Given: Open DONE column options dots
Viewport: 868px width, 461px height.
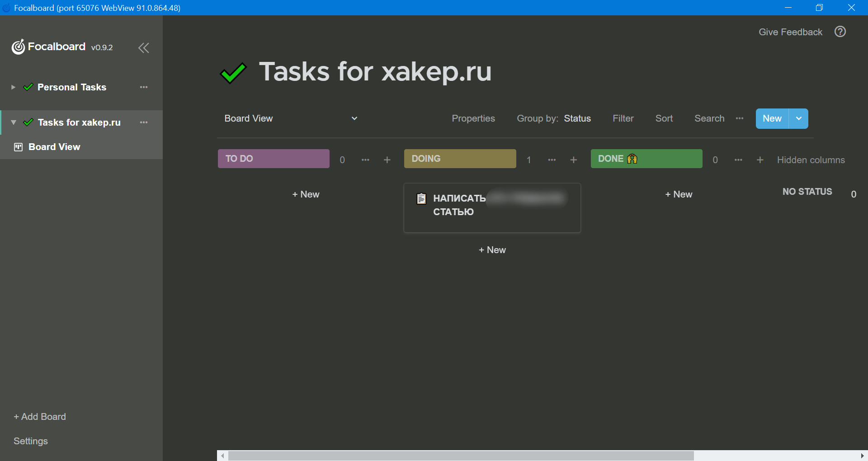Looking at the screenshot, I should (x=738, y=160).
